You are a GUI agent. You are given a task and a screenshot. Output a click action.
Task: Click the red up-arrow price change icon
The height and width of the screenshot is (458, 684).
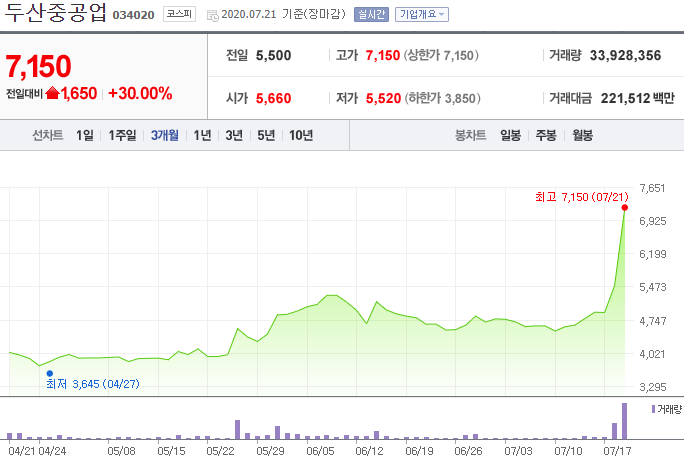pyautogui.click(x=52, y=93)
